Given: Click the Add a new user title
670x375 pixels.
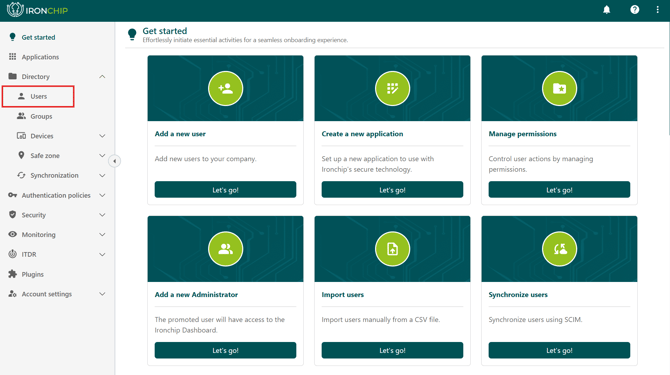Looking at the screenshot, I should (x=180, y=134).
